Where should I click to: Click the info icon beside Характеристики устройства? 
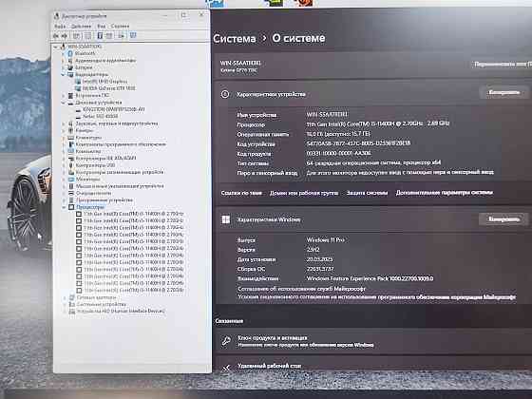pos(225,94)
